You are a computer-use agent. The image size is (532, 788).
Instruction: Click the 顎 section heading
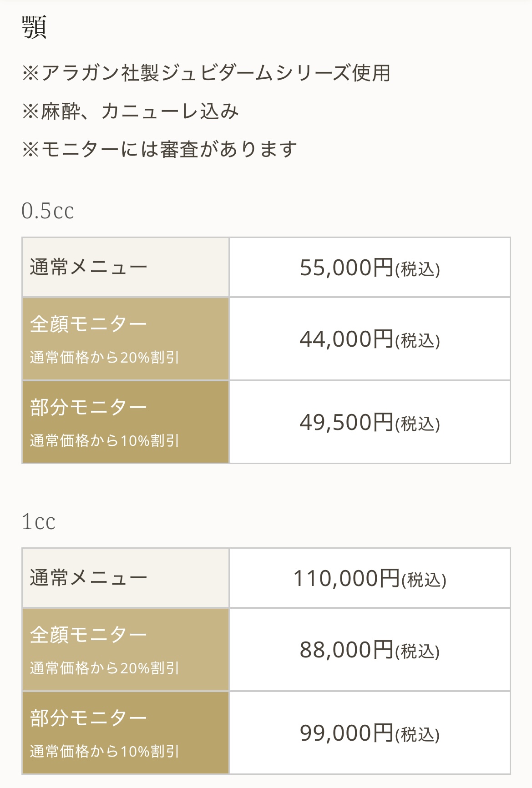(34, 28)
